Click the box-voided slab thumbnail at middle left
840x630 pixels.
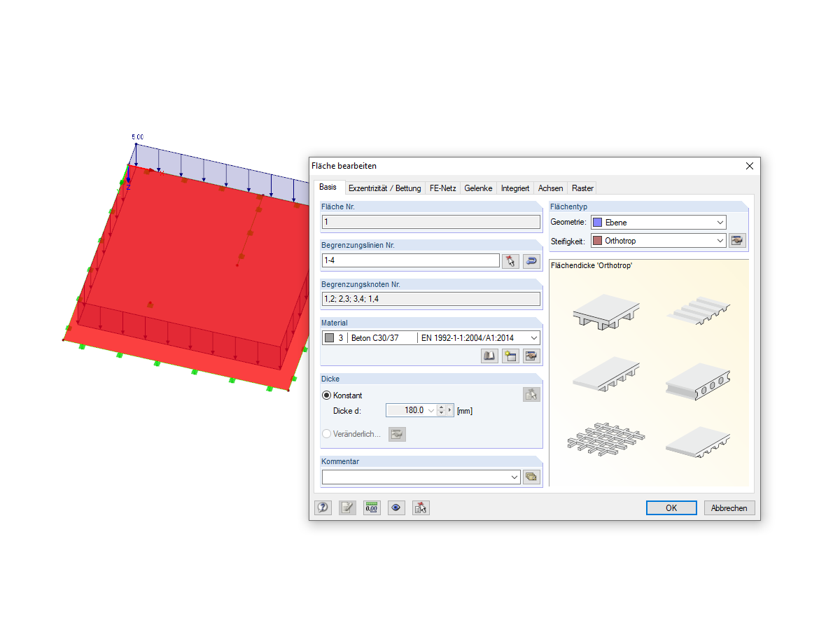pyautogui.click(x=606, y=375)
